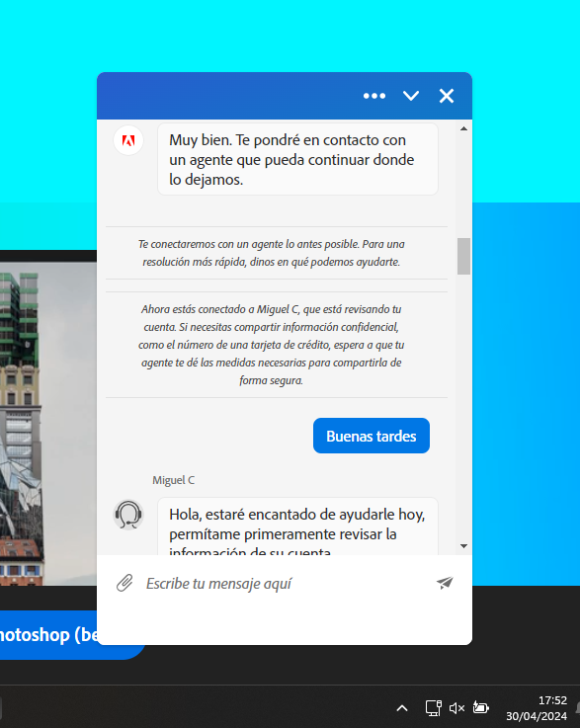Image resolution: width=580 pixels, height=728 pixels.
Task: Open the network status tray icon
Action: click(433, 708)
